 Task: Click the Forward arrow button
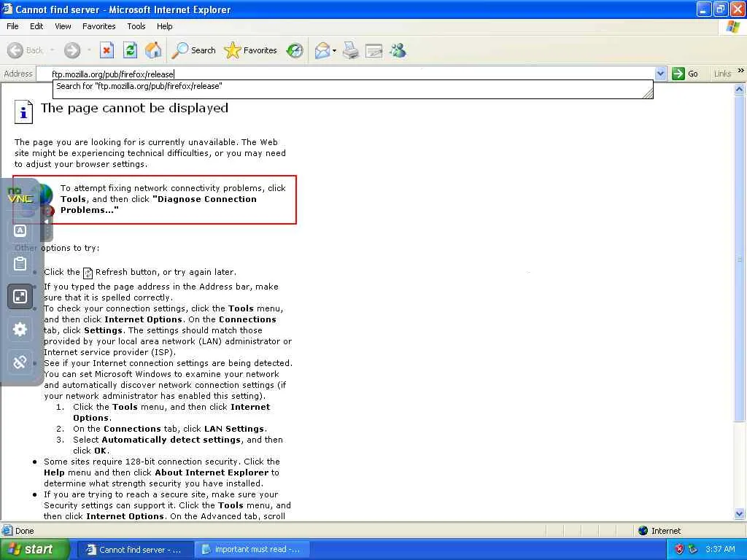click(x=72, y=50)
